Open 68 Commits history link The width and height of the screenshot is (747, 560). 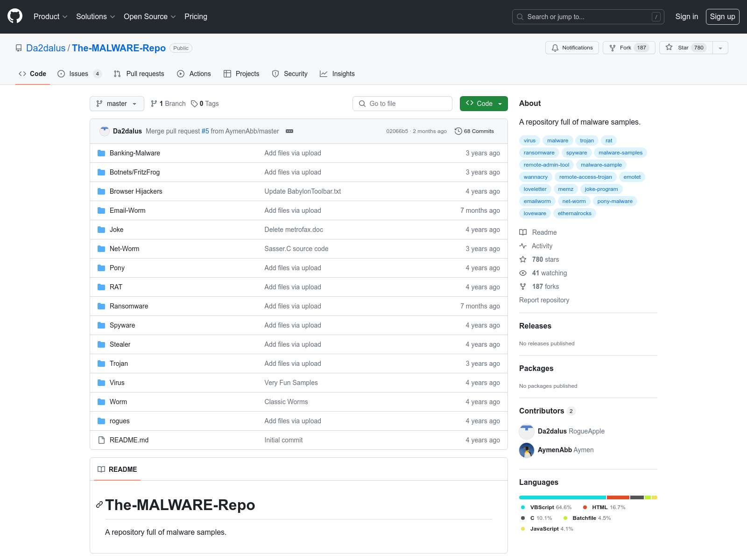(474, 131)
